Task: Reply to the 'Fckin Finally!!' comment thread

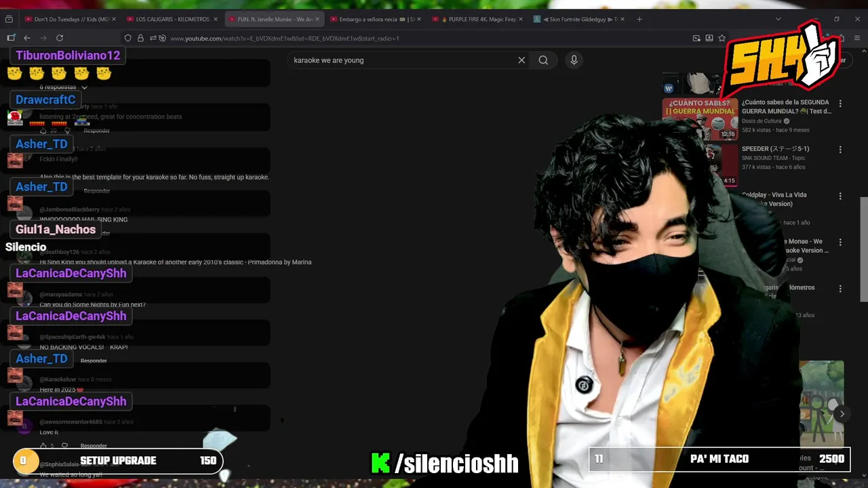Action: [x=96, y=191]
